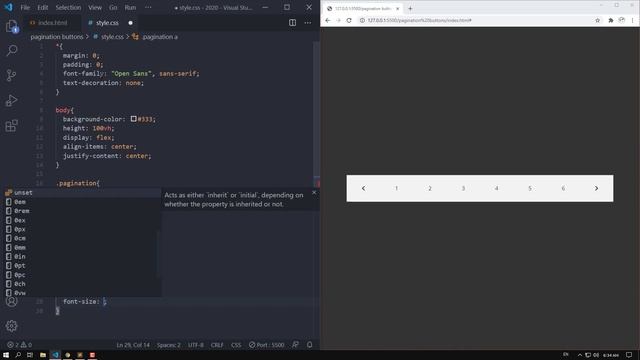Image resolution: width=640 pixels, height=360 pixels.
Task: Open Windows Start menu
Action: click(6, 355)
